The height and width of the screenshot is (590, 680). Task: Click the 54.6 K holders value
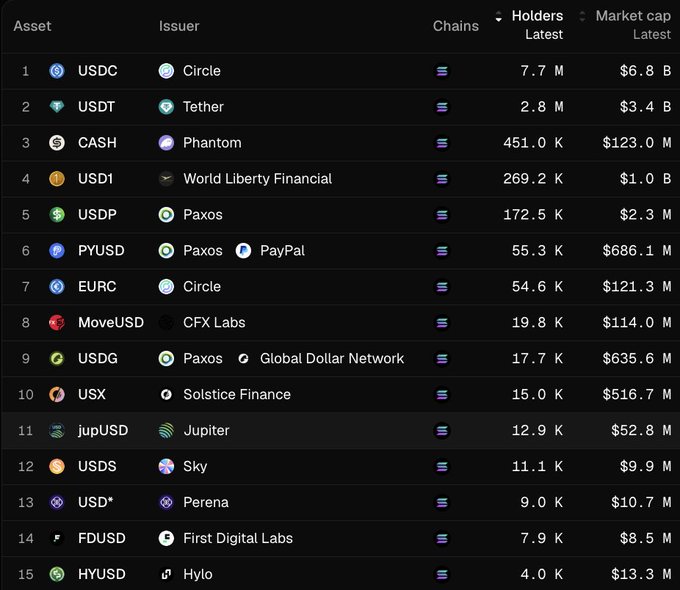point(537,287)
